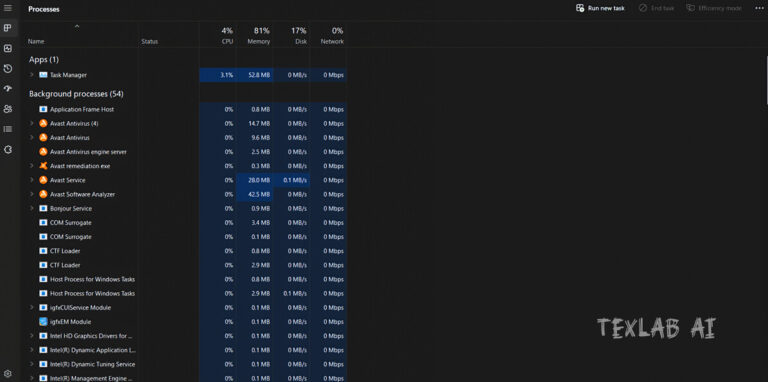Viewport: 768px width, 382px height.
Task: Expand the Bonjour Service row
Action: [x=31, y=209]
